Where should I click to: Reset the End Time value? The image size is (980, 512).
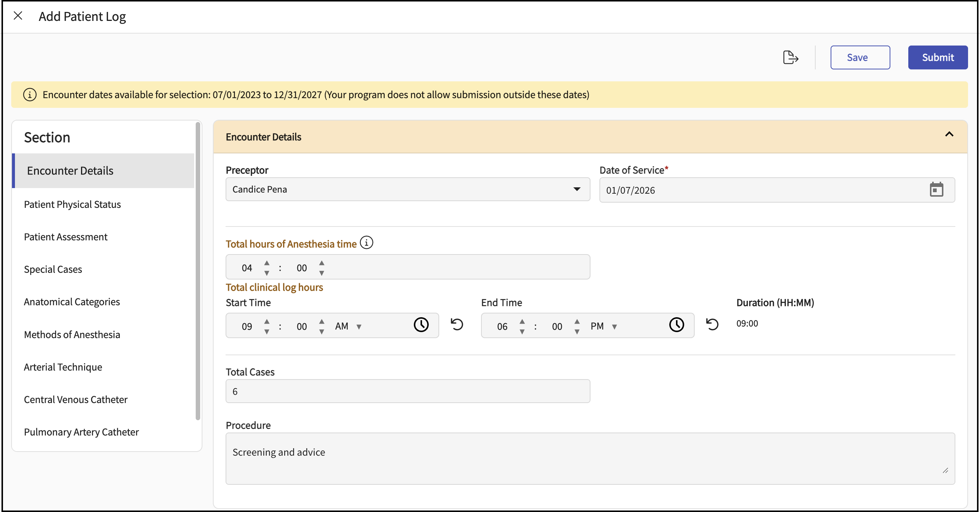pos(712,325)
